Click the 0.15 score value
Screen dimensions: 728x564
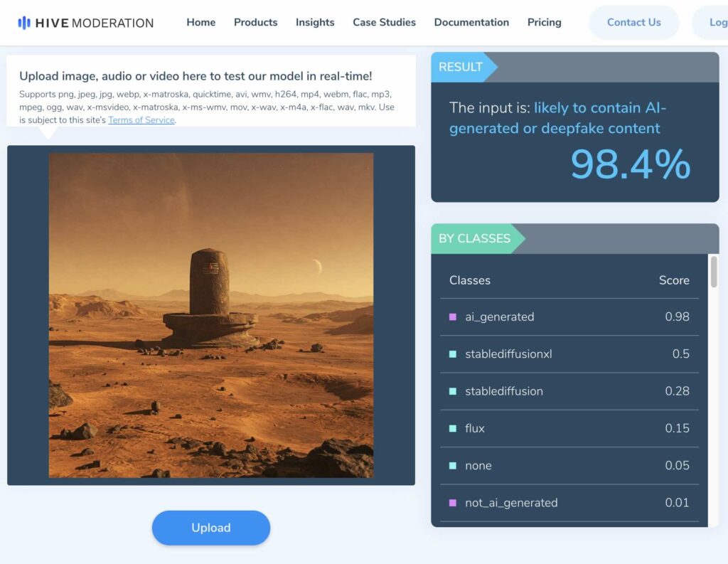pos(677,428)
